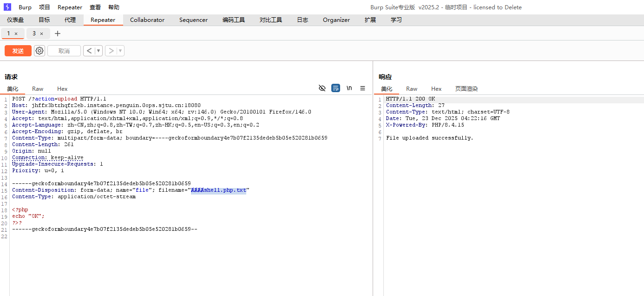This screenshot has width=644, height=296.
Task: Open the 页面渲染 render tab in response
Action: coord(466,88)
